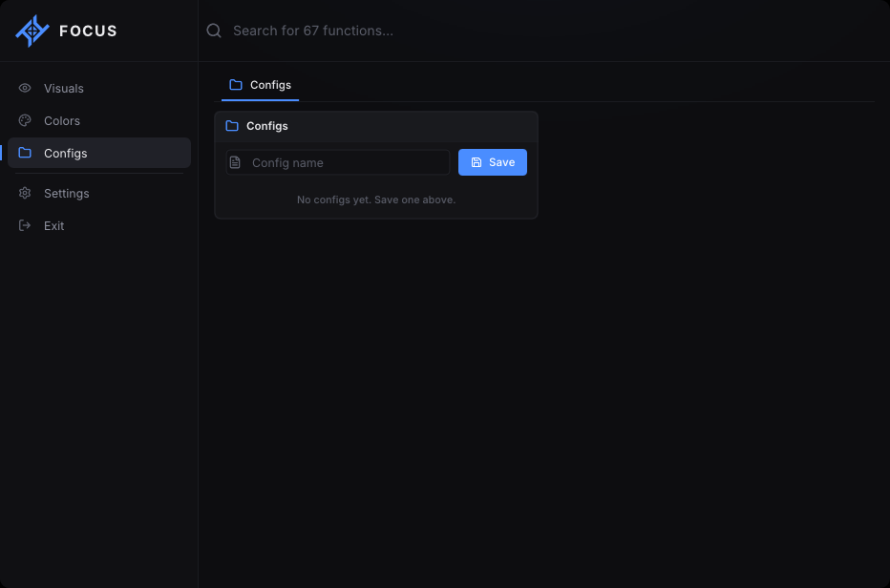The image size is (890, 588).
Task: Click the floppy disk icon on Save
Action: [477, 162]
